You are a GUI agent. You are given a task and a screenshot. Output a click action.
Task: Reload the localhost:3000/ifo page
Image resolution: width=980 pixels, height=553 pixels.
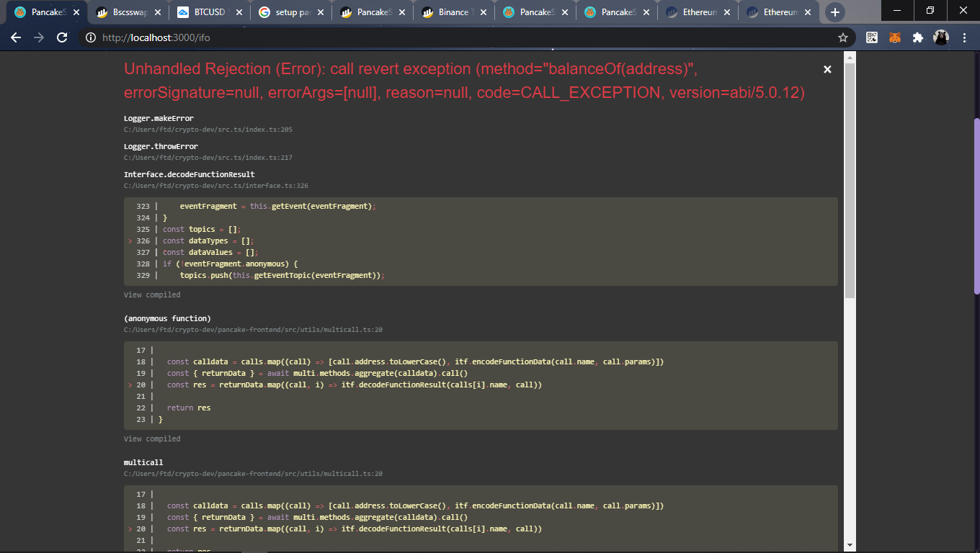[x=62, y=37]
